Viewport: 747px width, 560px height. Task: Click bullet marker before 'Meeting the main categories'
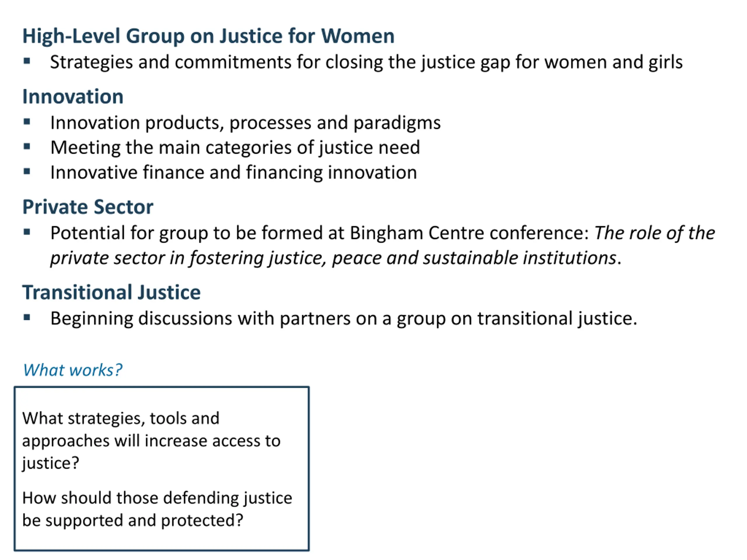point(27,146)
